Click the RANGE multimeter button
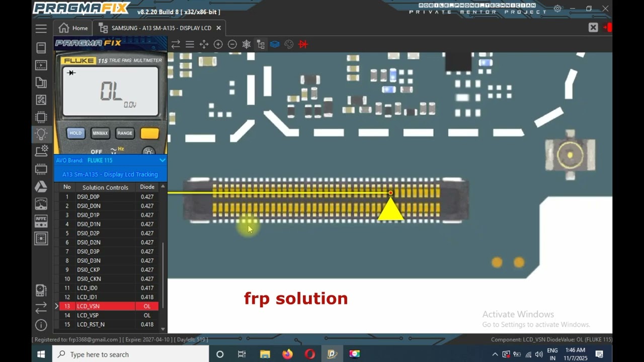This screenshot has height=362, width=644. point(125,133)
